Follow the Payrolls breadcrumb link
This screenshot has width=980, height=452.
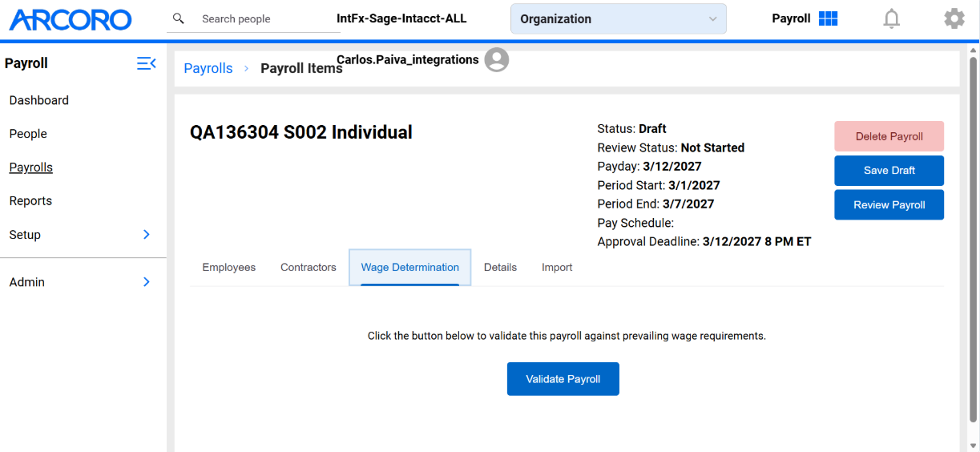tap(208, 69)
